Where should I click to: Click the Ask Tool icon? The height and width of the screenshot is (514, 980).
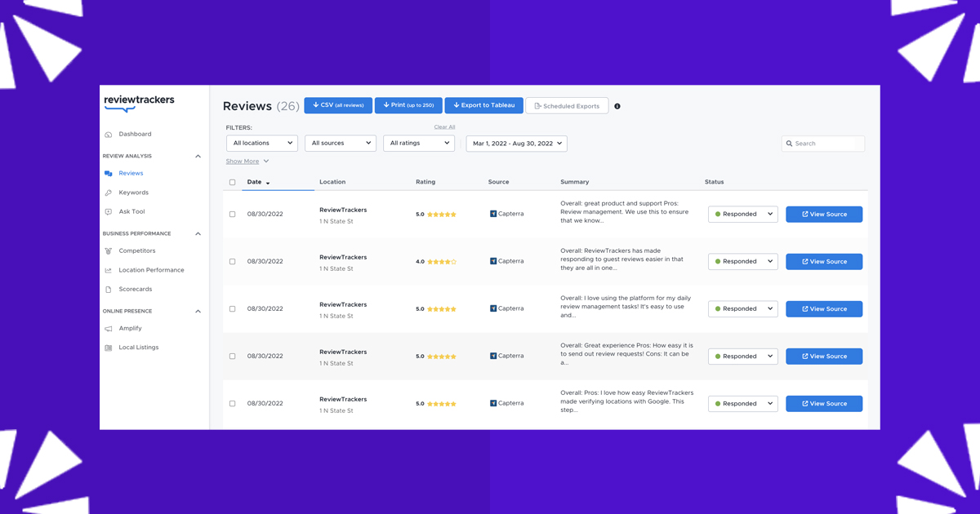click(109, 212)
